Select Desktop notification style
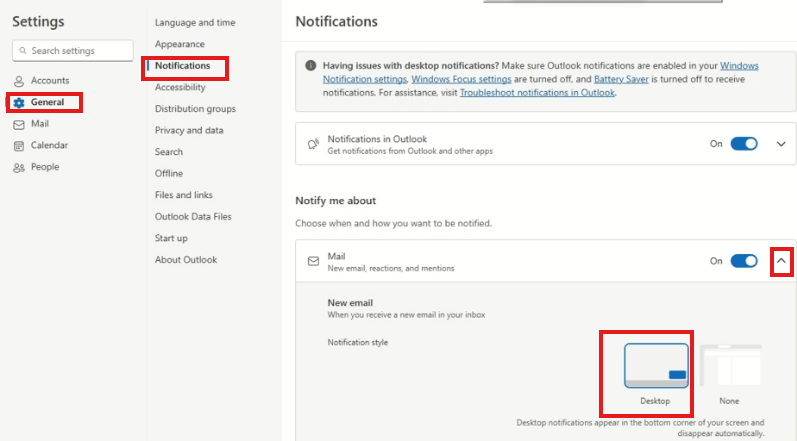Image resolution: width=797 pixels, height=441 pixels. 656,366
